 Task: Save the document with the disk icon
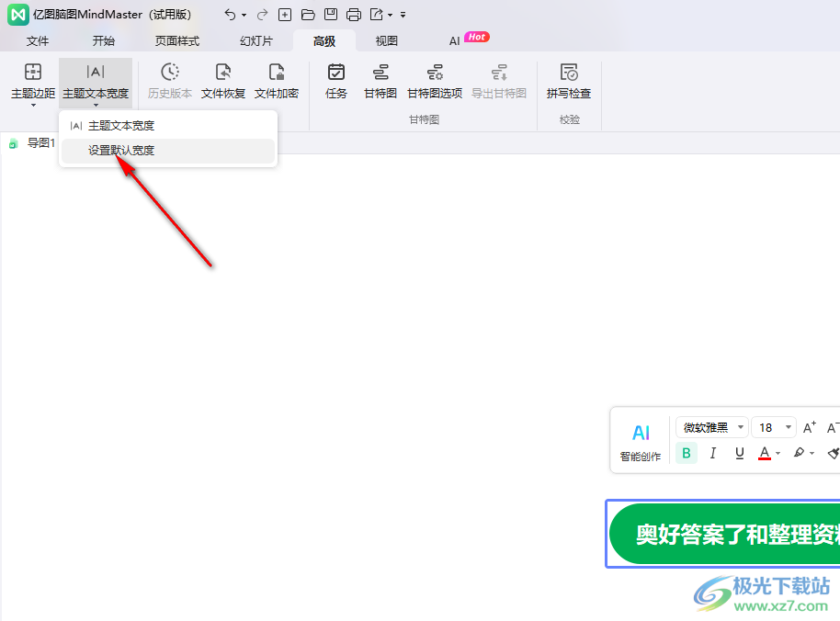click(x=331, y=15)
